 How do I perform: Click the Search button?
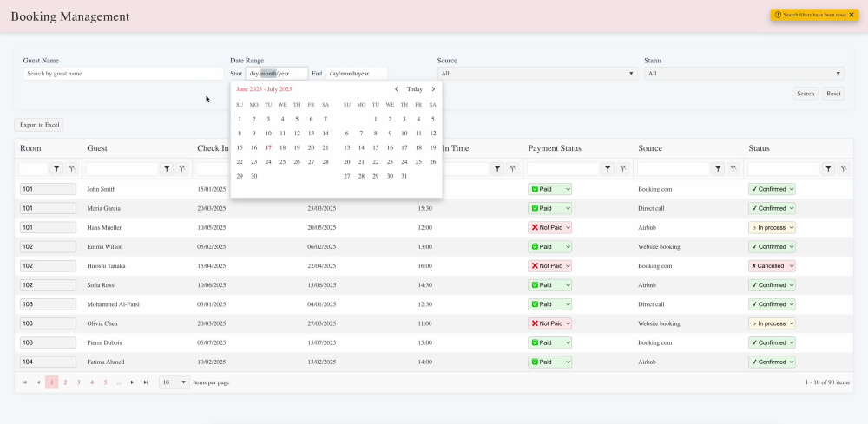click(806, 94)
